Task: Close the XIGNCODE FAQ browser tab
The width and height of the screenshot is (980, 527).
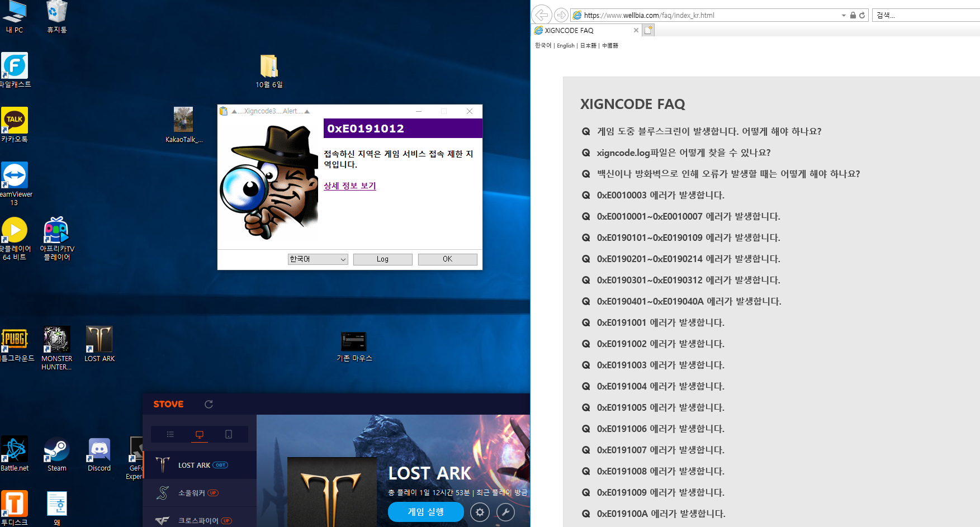Action: tap(636, 30)
